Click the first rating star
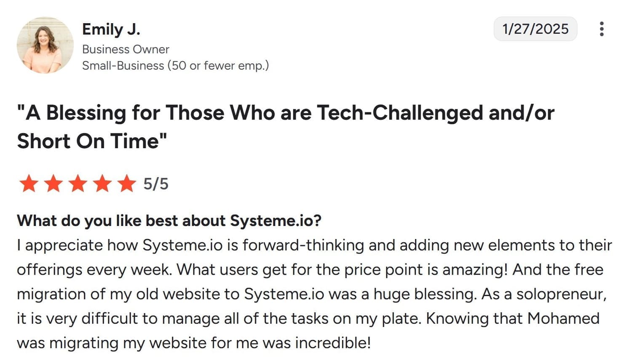Image resolution: width=632 pixels, height=364 pixels. [x=29, y=184]
